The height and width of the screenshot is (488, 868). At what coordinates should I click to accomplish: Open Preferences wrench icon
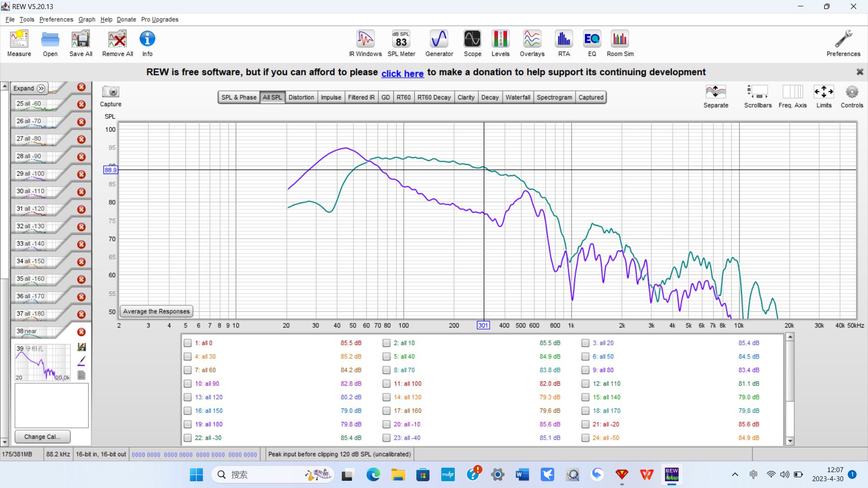[843, 43]
